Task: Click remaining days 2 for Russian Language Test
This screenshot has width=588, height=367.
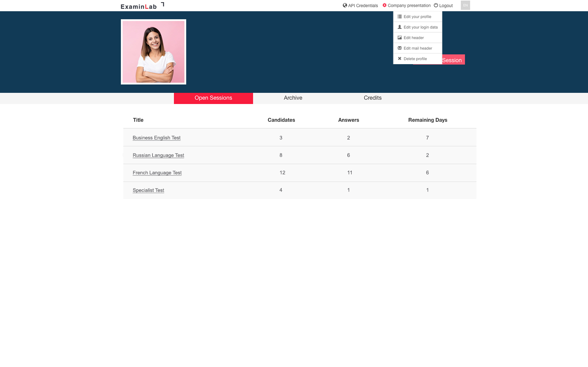Action: [x=428, y=155]
